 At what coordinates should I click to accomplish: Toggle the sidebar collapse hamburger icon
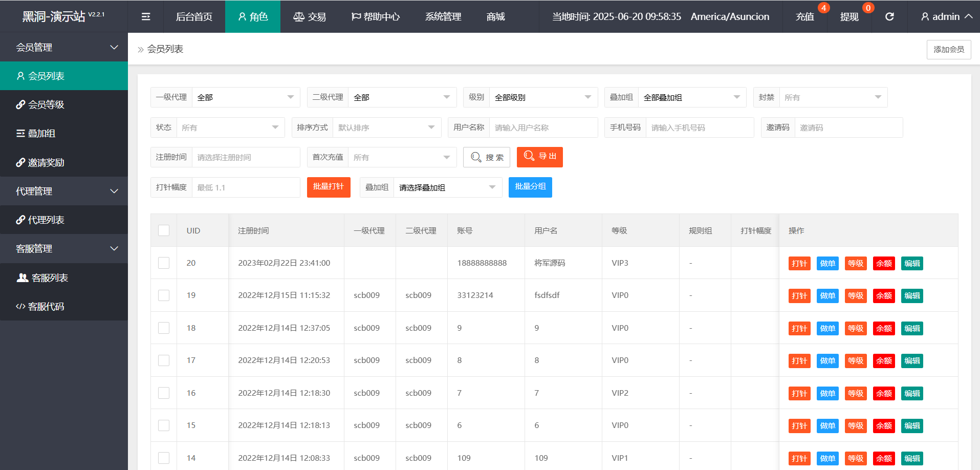(x=146, y=16)
